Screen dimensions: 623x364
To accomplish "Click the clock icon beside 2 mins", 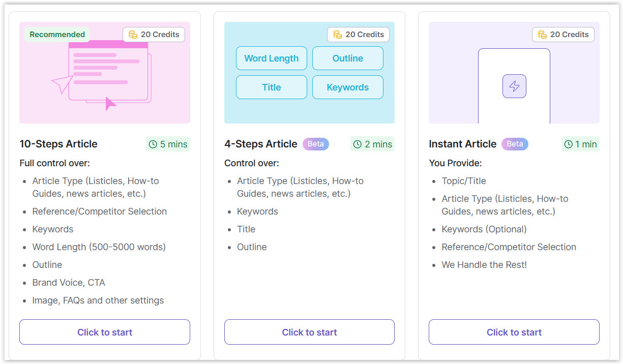I will click(358, 144).
